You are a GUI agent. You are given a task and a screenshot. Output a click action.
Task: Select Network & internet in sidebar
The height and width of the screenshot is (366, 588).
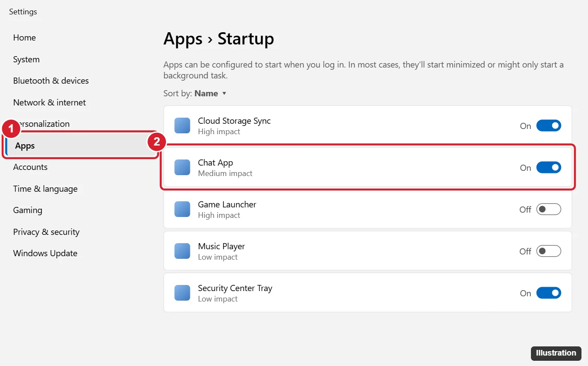click(50, 102)
